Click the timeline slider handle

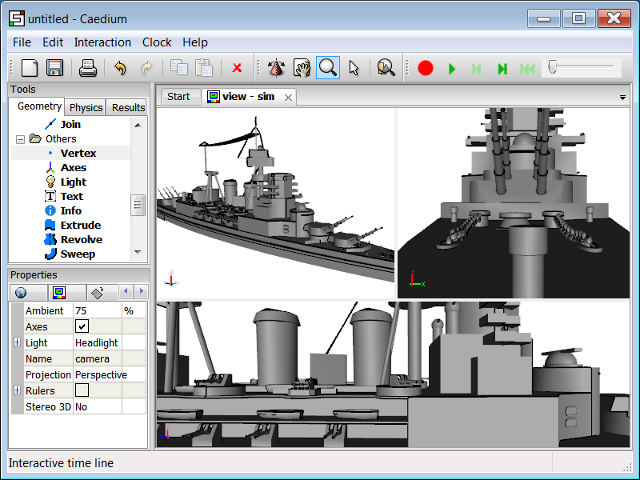point(551,68)
